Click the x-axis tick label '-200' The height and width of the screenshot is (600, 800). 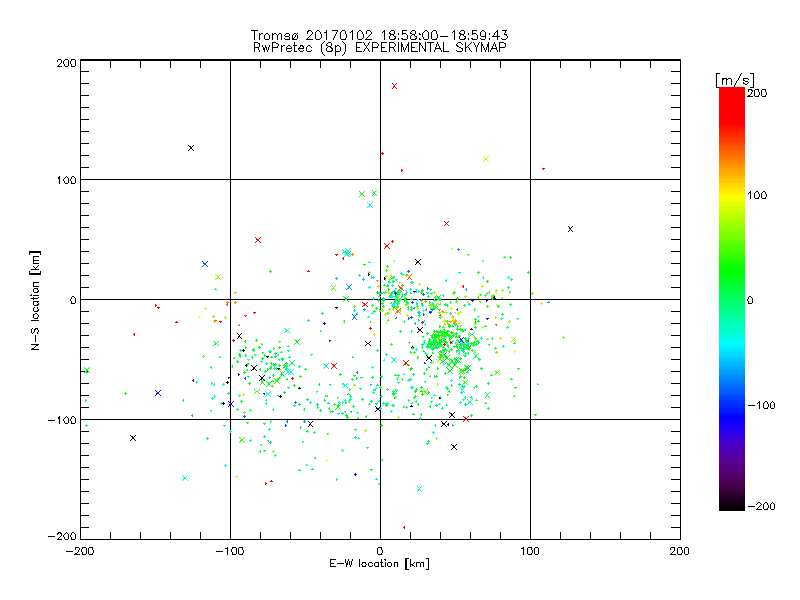click(x=80, y=551)
